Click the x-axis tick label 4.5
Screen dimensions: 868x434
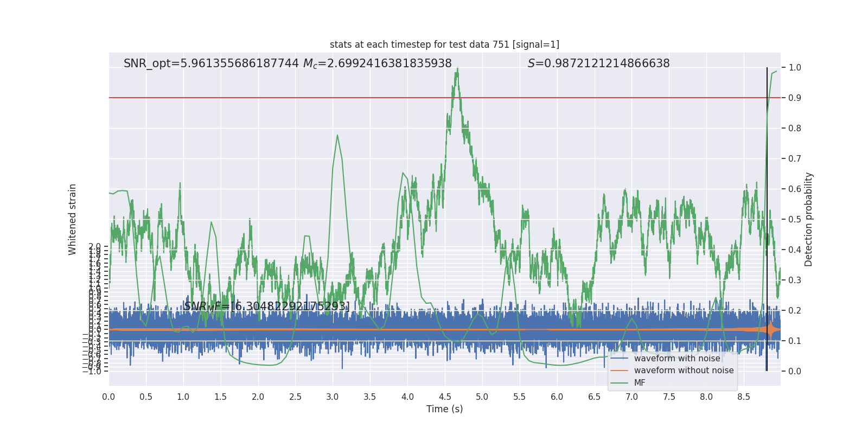point(445,397)
